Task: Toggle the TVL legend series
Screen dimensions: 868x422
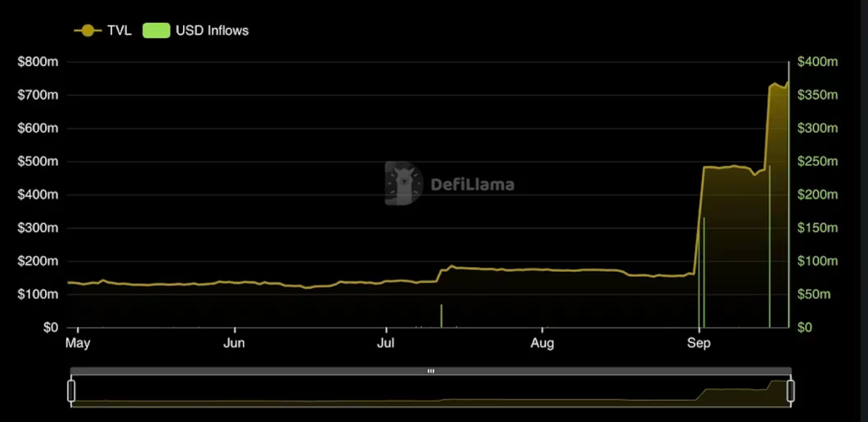Action: (x=103, y=31)
